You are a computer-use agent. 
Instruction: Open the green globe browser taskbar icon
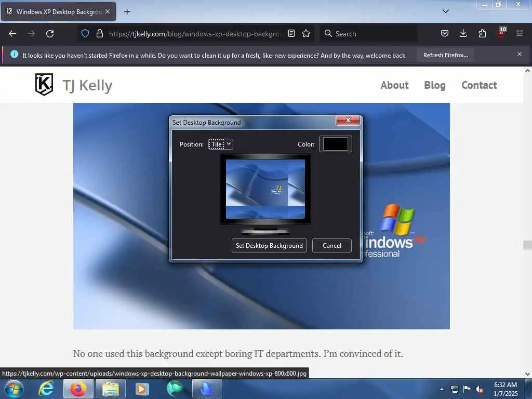point(175,389)
